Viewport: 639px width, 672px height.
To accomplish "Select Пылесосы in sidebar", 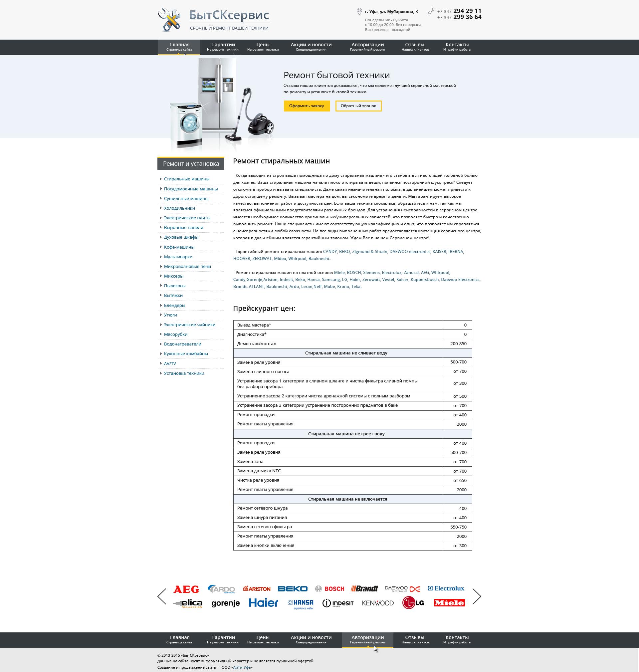I will click(x=175, y=286).
